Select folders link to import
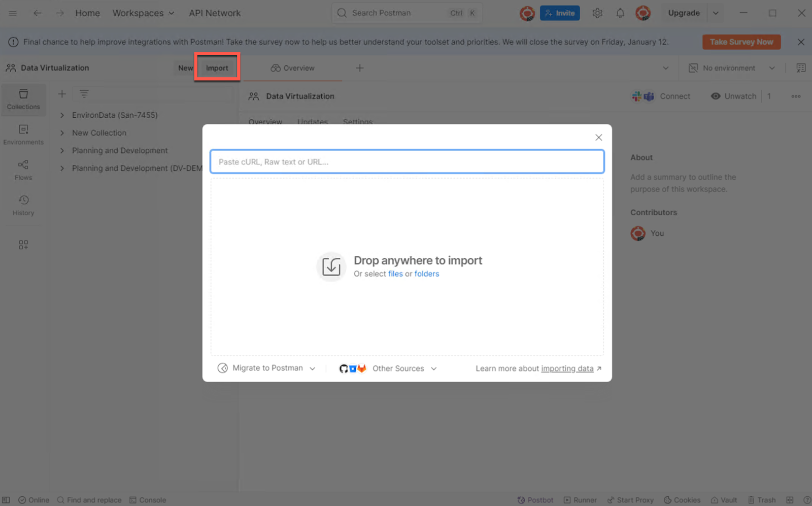Viewport: 812px width, 506px height. point(427,274)
